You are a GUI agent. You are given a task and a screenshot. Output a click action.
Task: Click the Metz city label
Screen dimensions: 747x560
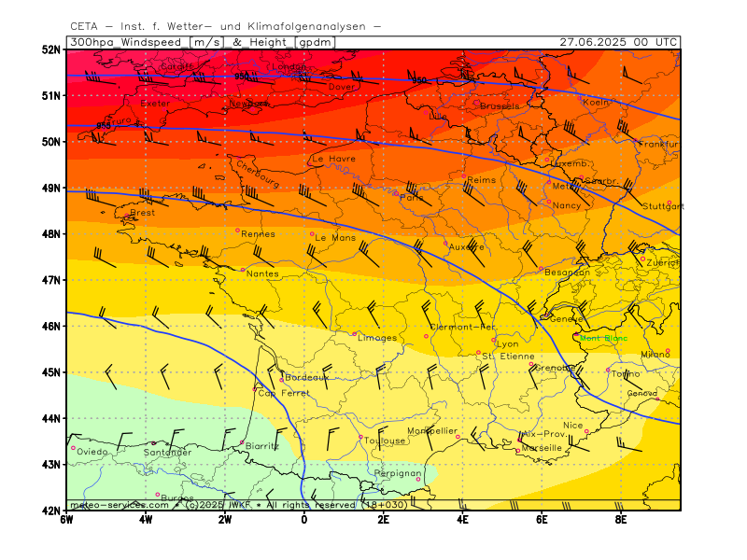pos(562,186)
